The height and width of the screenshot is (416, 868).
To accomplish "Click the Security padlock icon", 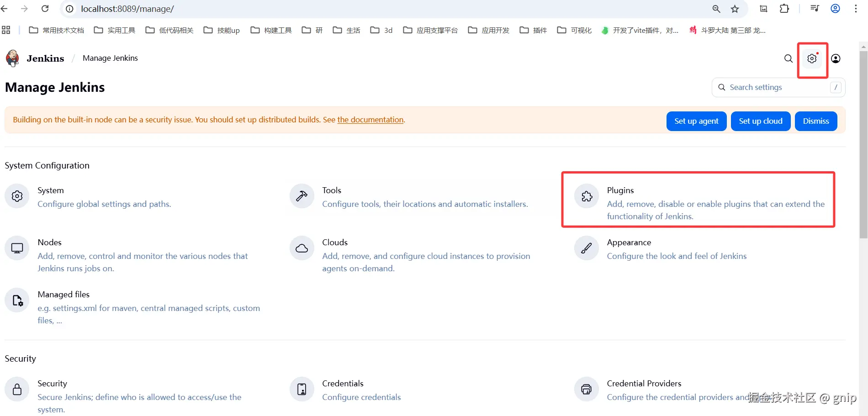I will pos(17,390).
